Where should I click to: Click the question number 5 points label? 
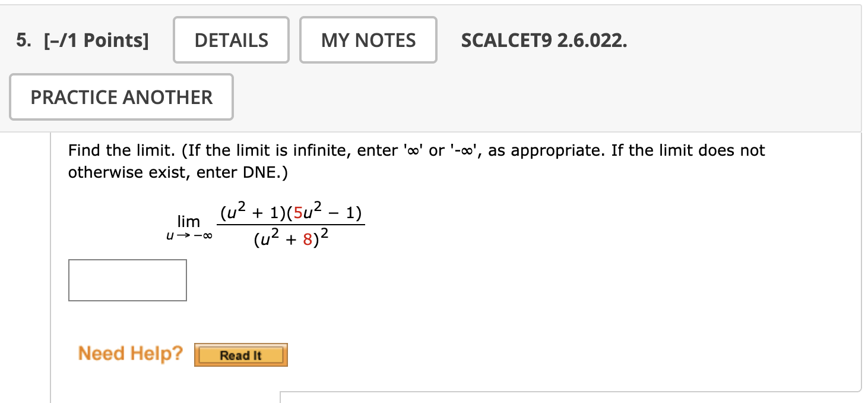pyautogui.click(x=83, y=40)
